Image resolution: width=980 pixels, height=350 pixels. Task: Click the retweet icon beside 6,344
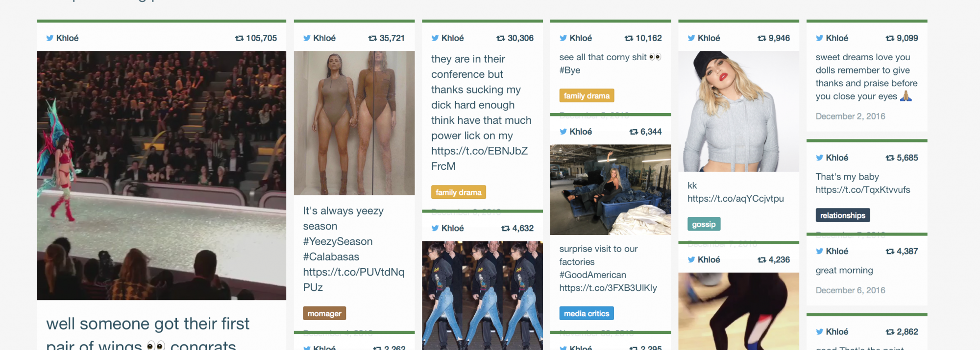(x=634, y=132)
